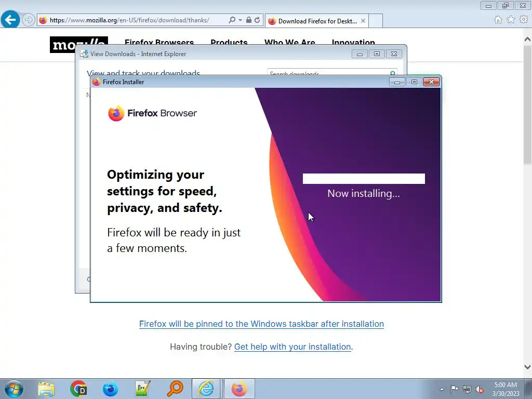Click the muted volume tray icon
The height and width of the screenshot is (399, 532).
480,390
